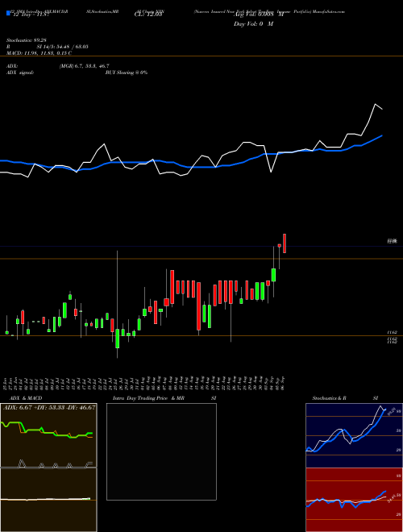Viewport: 403px width, 532px height.
Task: Click the 'ADX & MACD' panel title
Action: [26, 398]
